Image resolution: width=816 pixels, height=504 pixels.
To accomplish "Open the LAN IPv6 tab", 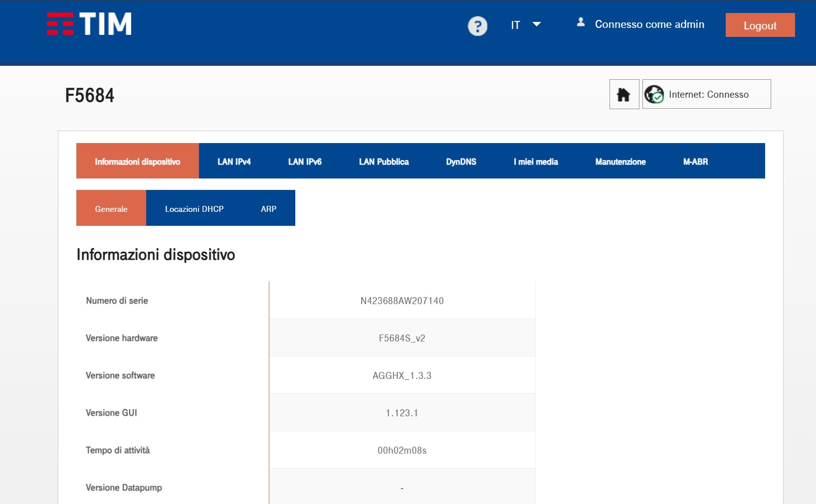I will tap(305, 162).
